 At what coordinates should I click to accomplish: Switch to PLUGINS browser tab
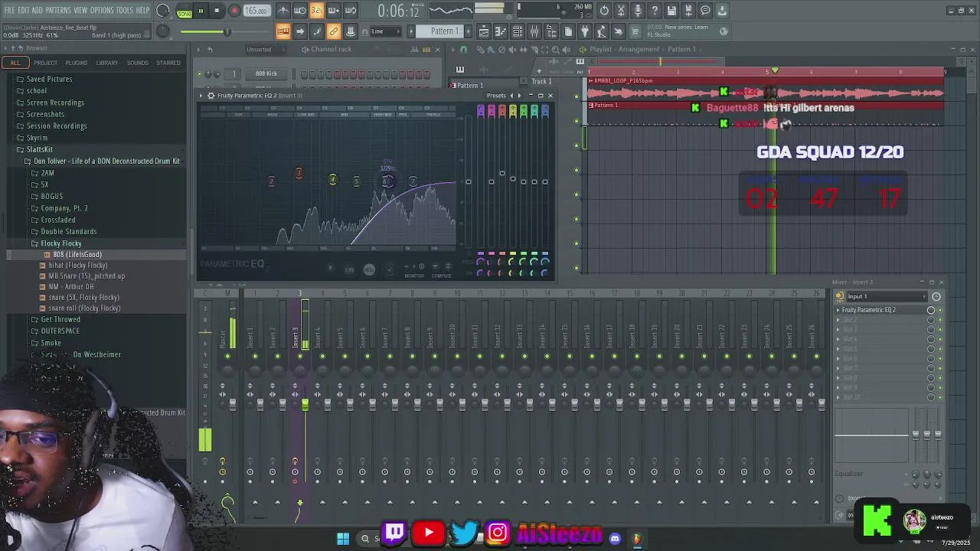click(77, 63)
